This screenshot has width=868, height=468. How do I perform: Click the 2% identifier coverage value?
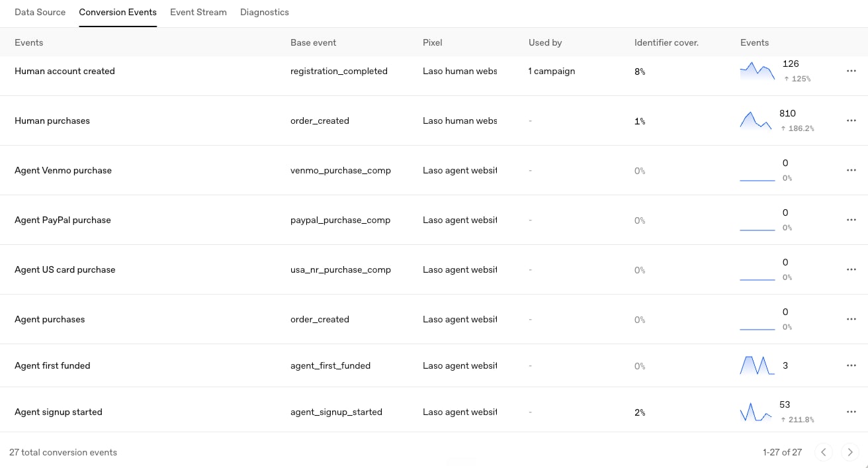(640, 412)
